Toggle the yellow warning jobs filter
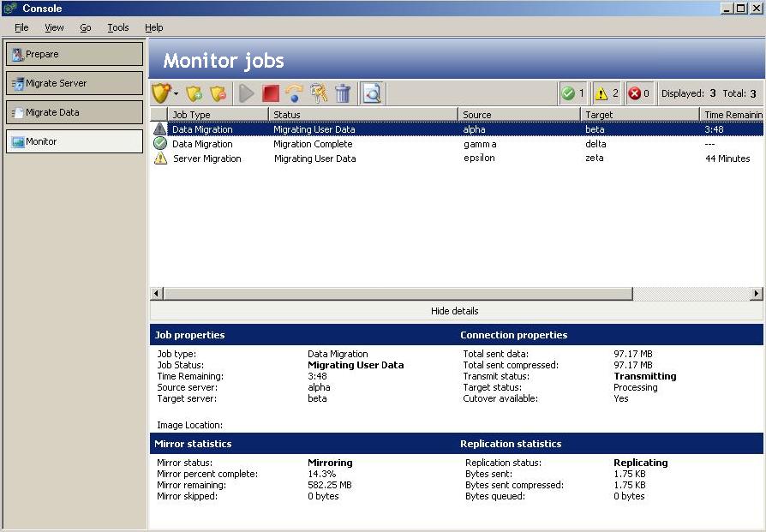The image size is (766, 532). click(607, 93)
